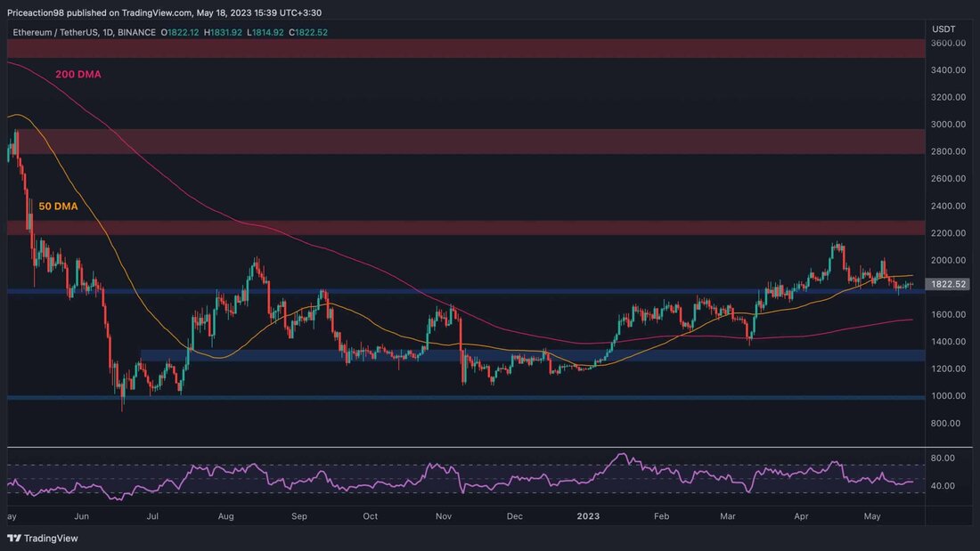This screenshot has height=551, width=980.
Task: Click the 1600.00 price axis label
Action: (x=948, y=315)
